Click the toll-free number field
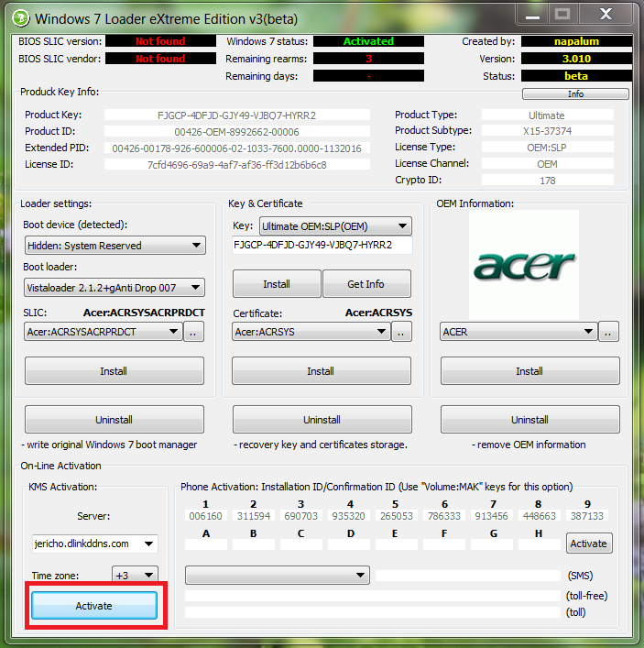This screenshot has height=648, width=644. pos(373,596)
